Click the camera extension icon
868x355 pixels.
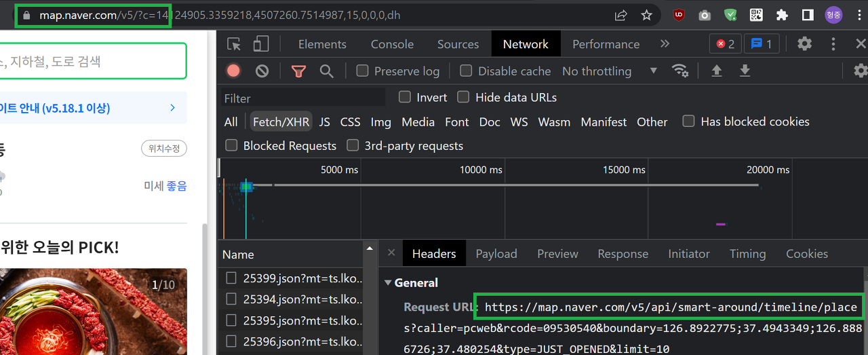tap(705, 15)
